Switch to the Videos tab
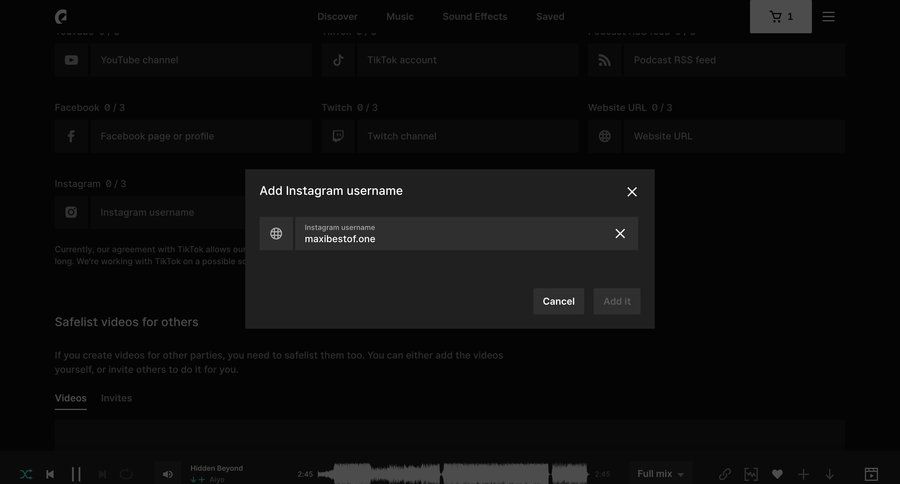This screenshot has height=484, width=900. [71, 398]
